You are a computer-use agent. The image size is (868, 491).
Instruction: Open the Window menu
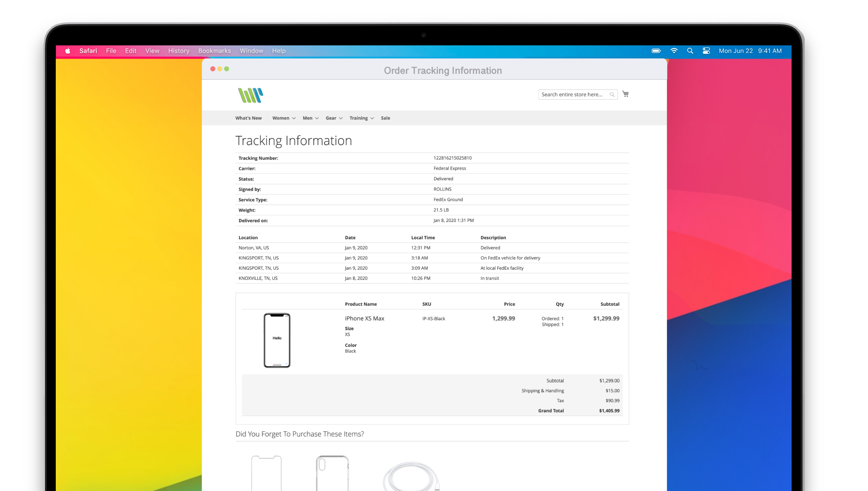coord(251,51)
